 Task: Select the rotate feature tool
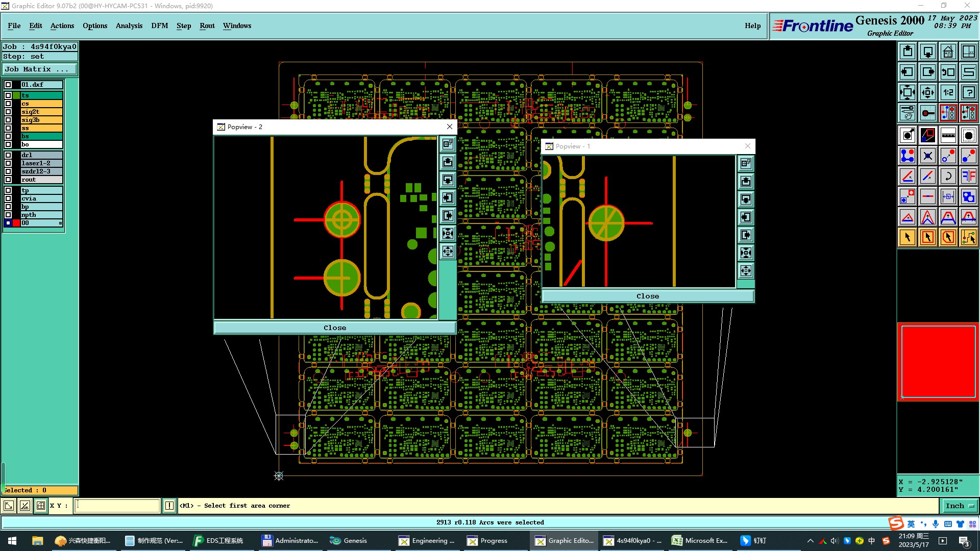[948, 176]
